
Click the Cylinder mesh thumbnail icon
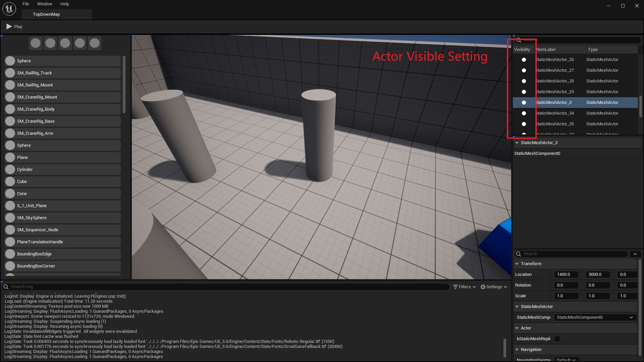coord(10,170)
